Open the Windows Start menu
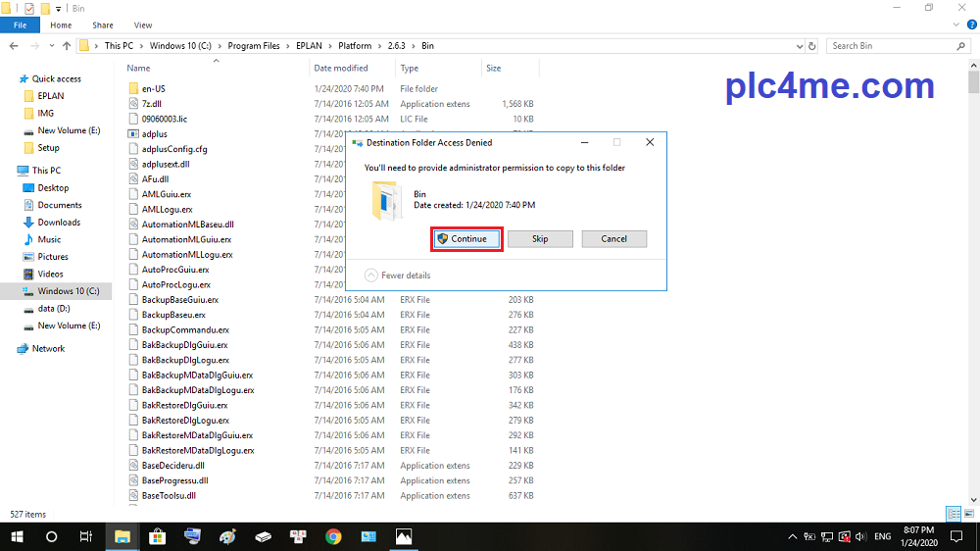Viewport: 980px width, 551px height. [x=17, y=537]
